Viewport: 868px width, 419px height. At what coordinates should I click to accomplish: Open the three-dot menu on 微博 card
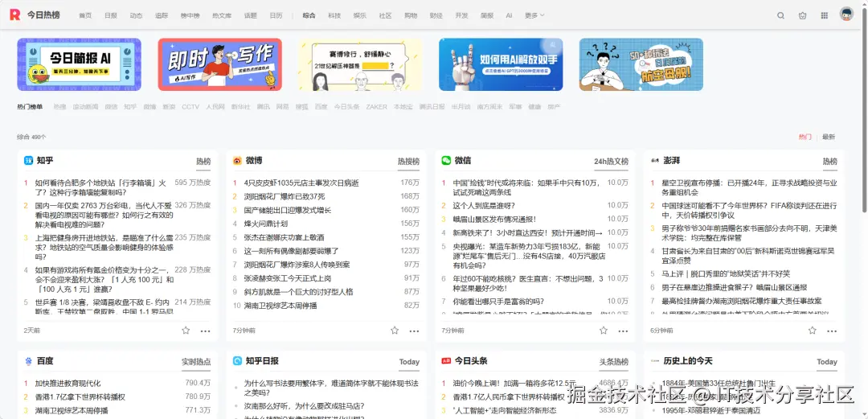coord(414,331)
